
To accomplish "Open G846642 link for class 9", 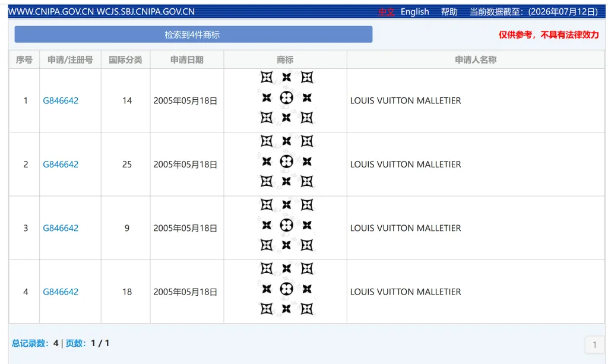I will [61, 228].
